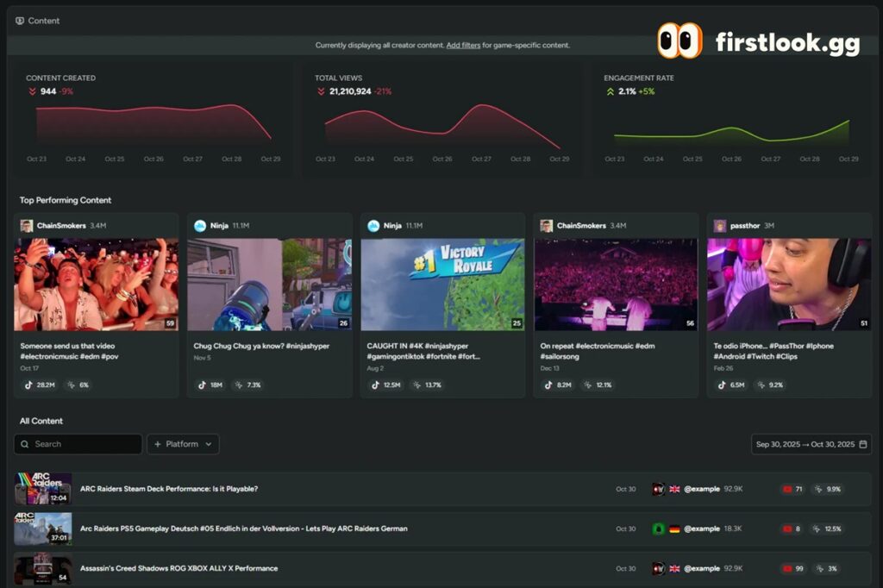Click UK flag icon in Steam Deck row

point(674,490)
